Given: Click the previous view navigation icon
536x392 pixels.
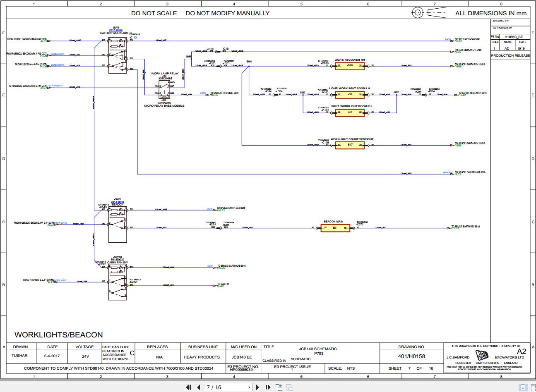Looking at the screenshot, I should click(279, 387).
